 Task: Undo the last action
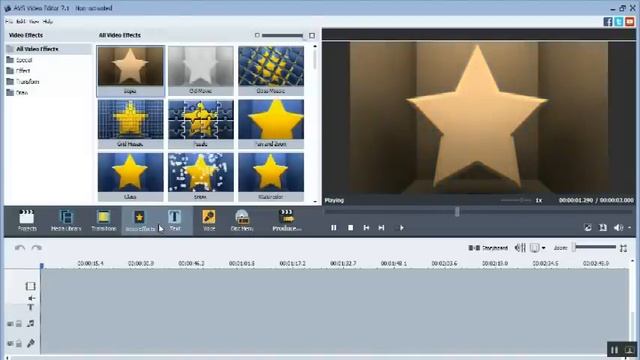coord(20,248)
